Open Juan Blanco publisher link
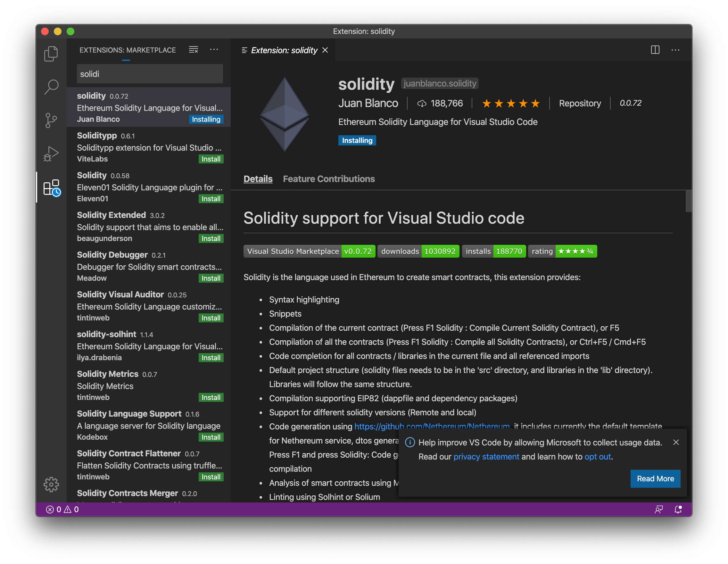This screenshot has width=728, height=564. (368, 103)
